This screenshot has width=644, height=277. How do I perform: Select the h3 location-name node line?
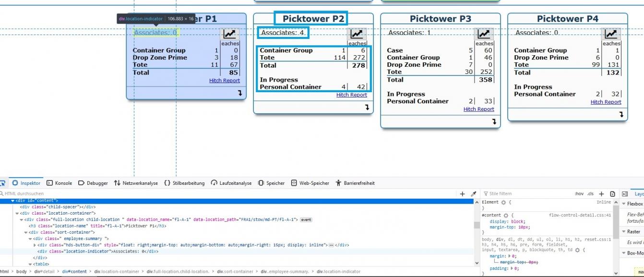(97, 226)
